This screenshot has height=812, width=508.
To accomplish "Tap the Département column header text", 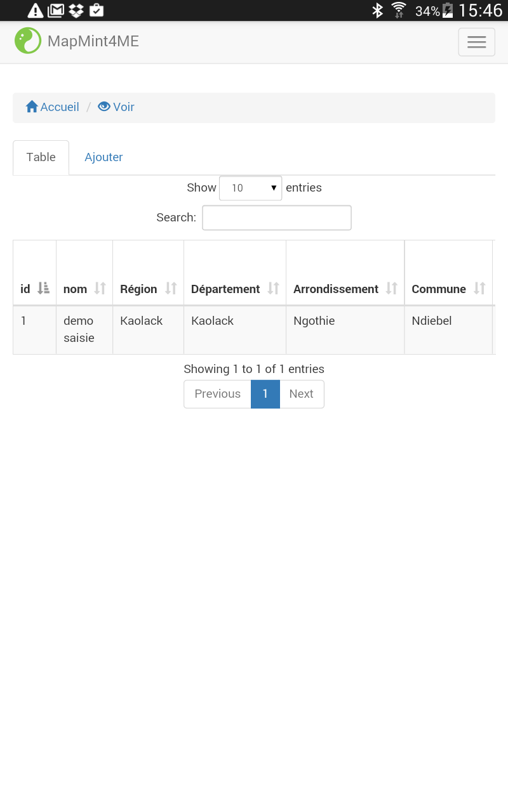I will coord(225,289).
